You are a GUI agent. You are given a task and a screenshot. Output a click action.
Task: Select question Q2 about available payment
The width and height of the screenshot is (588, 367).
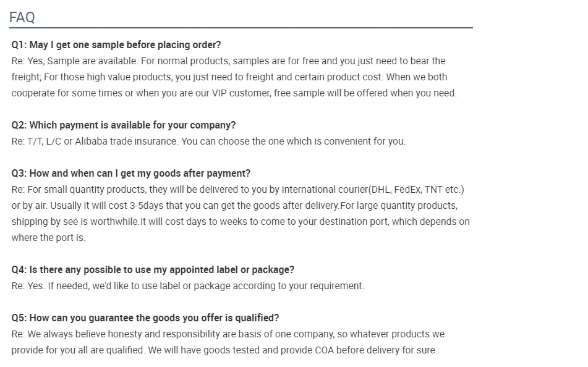pos(124,125)
